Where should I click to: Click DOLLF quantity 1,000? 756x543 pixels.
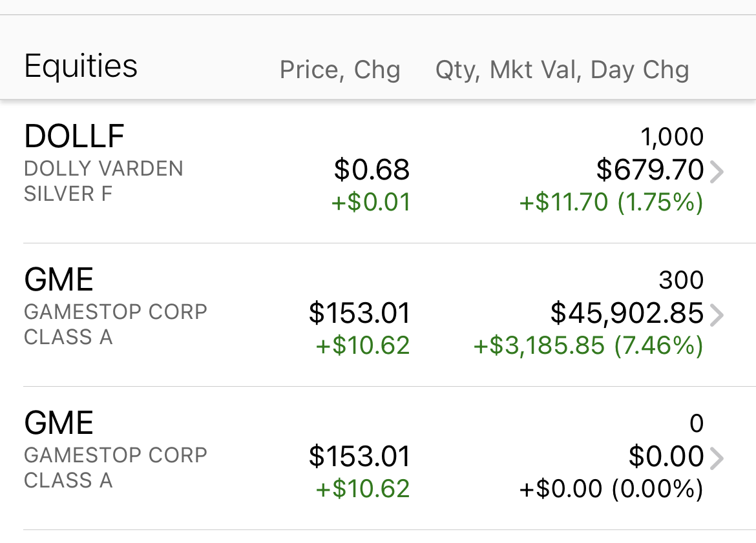point(672,137)
